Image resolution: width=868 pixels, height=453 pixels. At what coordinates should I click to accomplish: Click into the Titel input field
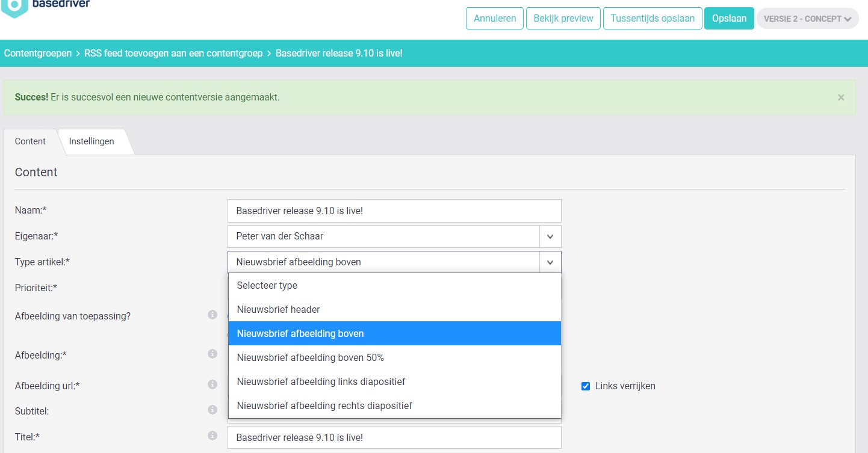tap(394, 437)
